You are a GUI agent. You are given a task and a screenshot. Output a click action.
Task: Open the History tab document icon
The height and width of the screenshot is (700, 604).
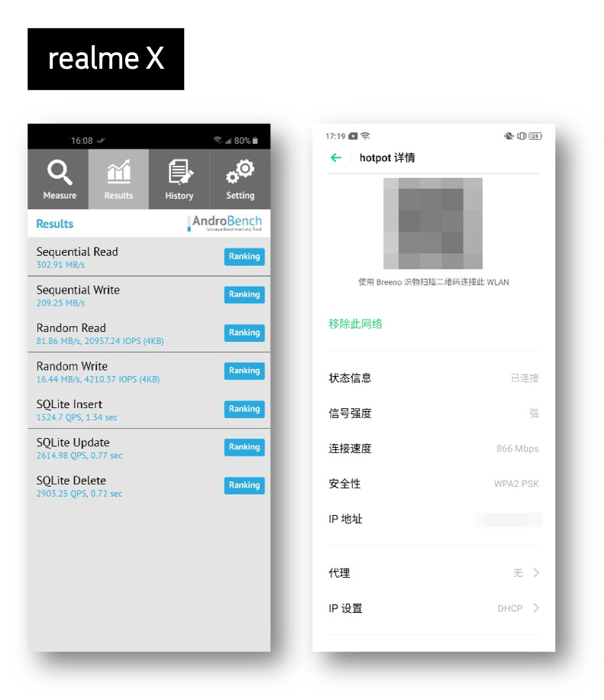[179, 172]
